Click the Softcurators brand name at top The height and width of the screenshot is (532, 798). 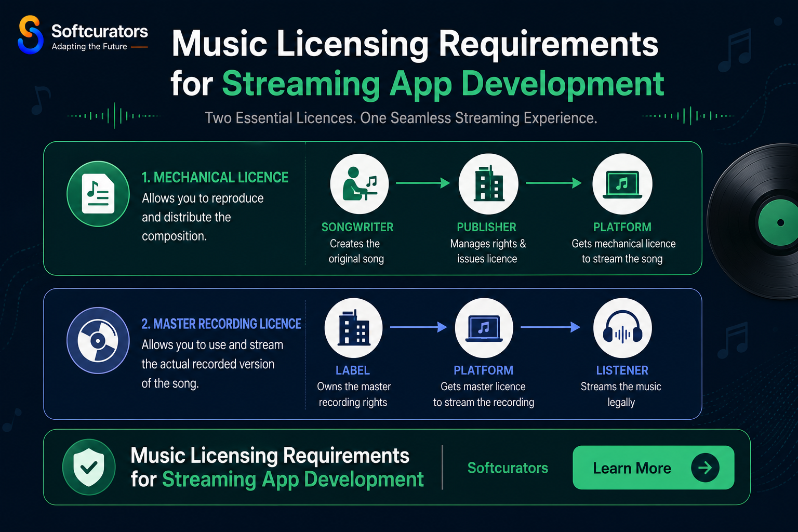[x=100, y=31]
